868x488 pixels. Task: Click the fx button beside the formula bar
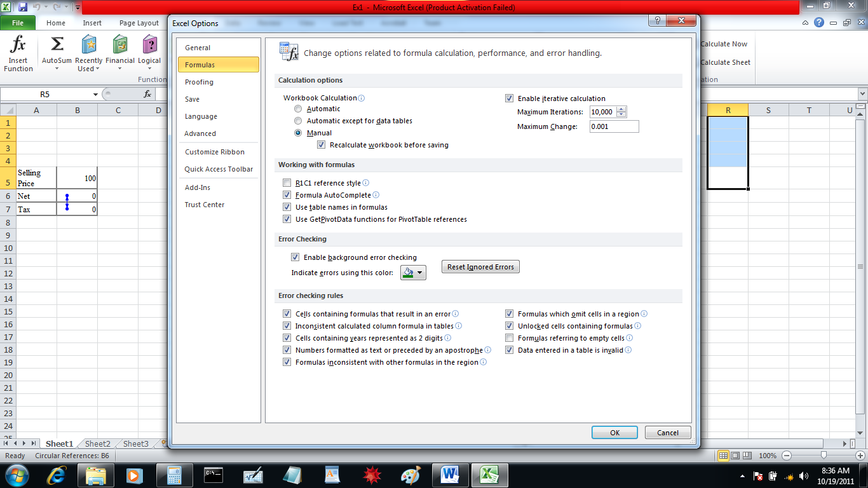click(147, 94)
